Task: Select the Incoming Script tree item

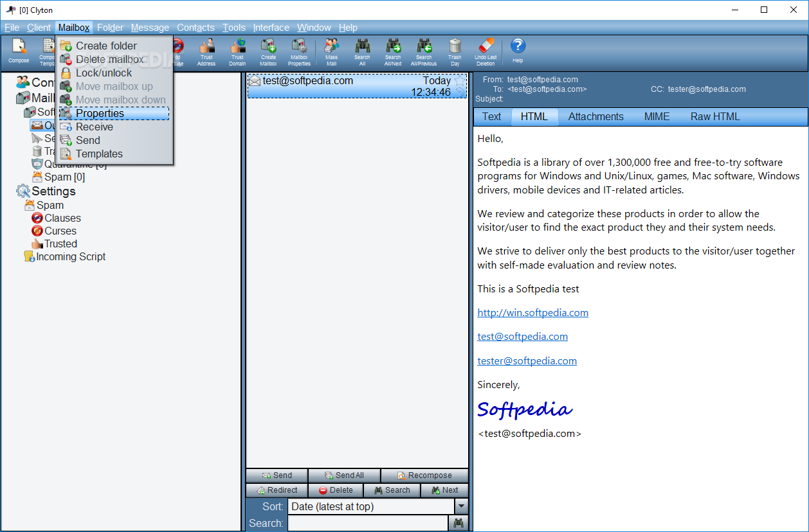Action: tap(64, 257)
